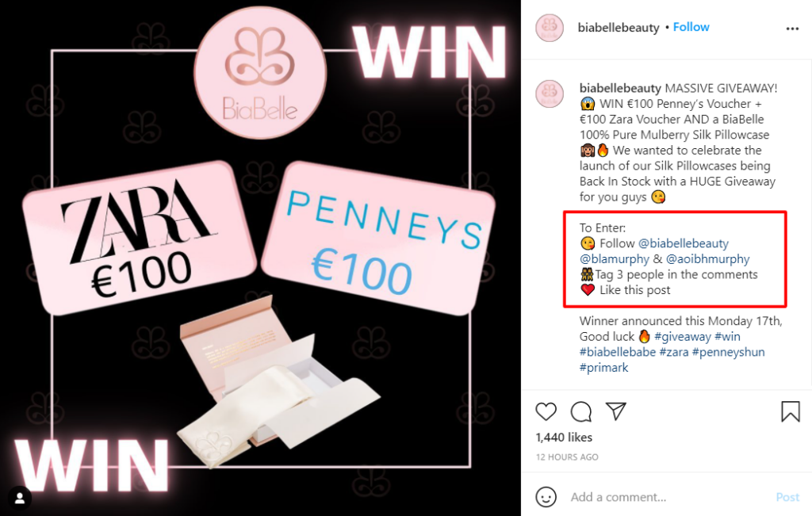Open the #penneyshun hashtag
Viewport: 812px width, 516px height.
(x=728, y=352)
